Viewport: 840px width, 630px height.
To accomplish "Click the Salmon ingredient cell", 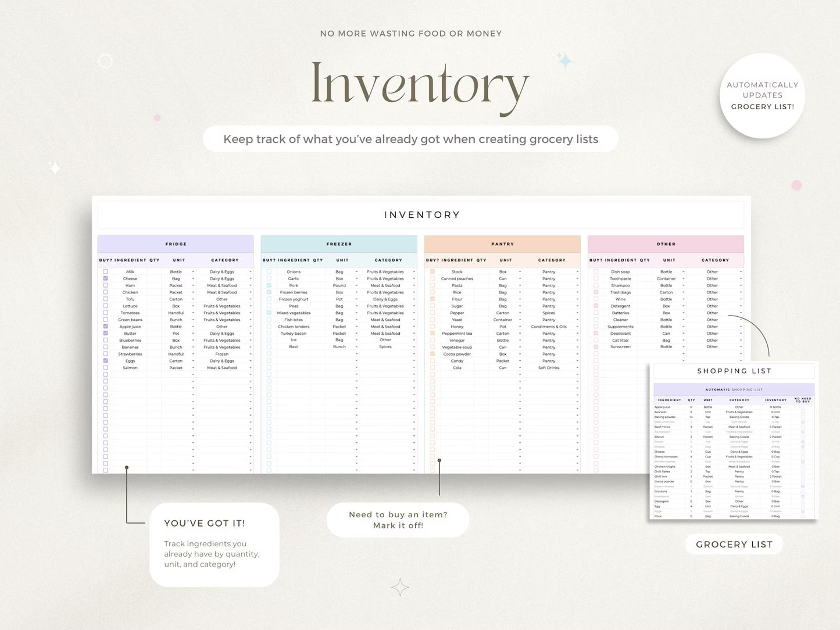I will tap(130, 368).
